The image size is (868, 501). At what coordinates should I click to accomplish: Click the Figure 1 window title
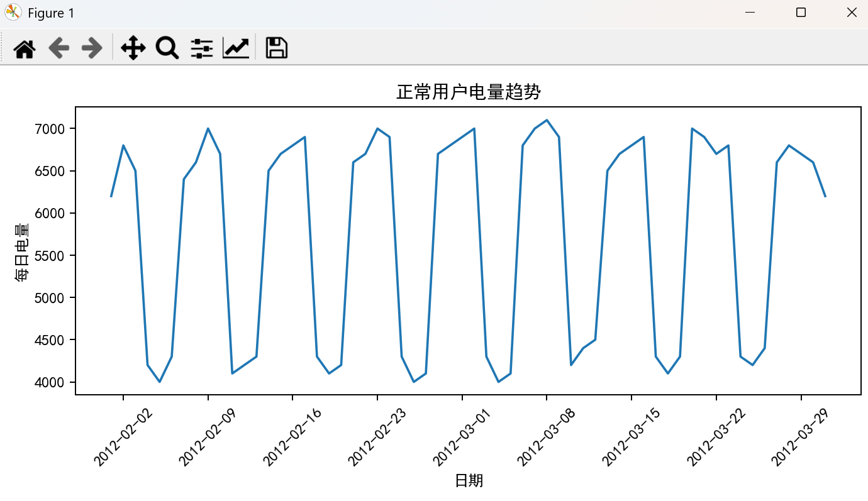pyautogui.click(x=51, y=13)
